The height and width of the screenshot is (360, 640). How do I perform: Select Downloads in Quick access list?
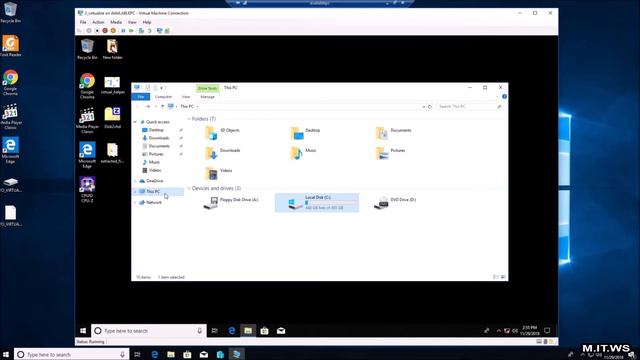(x=159, y=138)
